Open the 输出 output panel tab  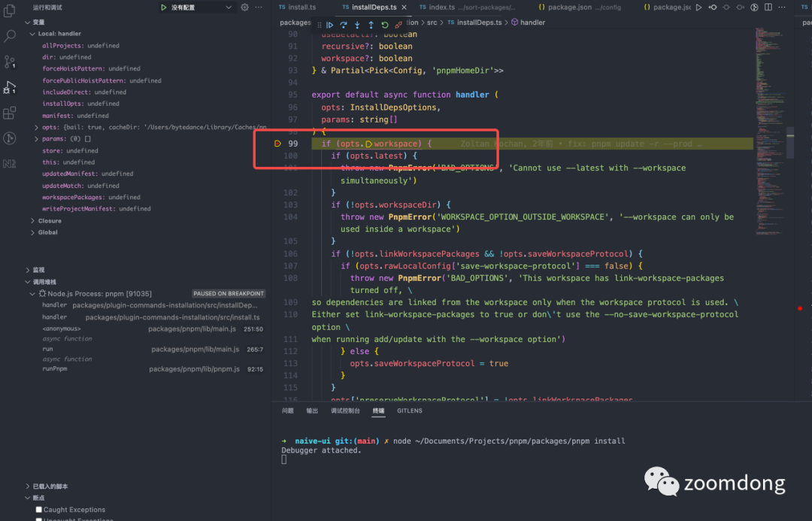[312, 410]
